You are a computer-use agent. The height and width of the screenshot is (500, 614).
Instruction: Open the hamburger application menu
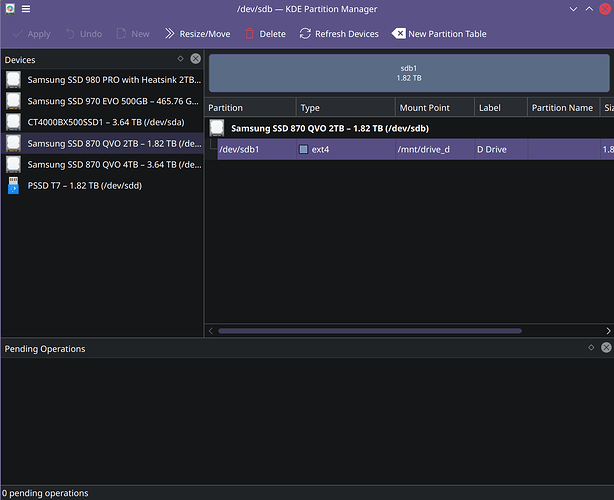click(26, 9)
